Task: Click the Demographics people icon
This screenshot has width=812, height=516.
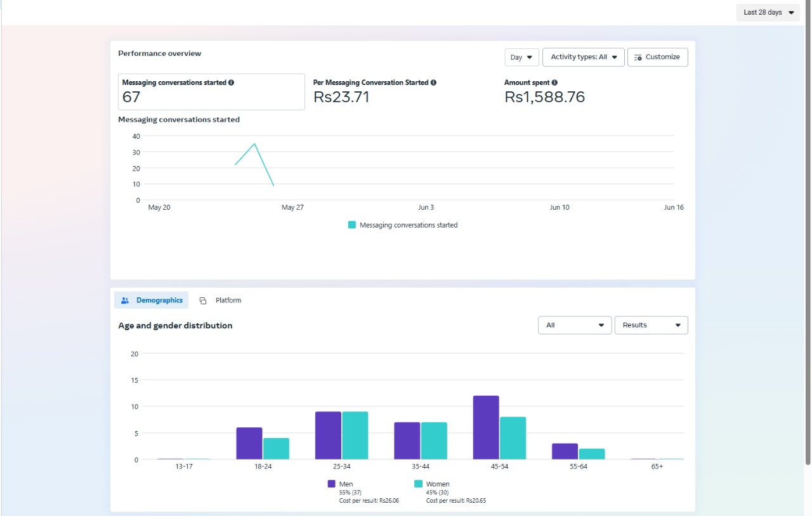Action: point(125,300)
